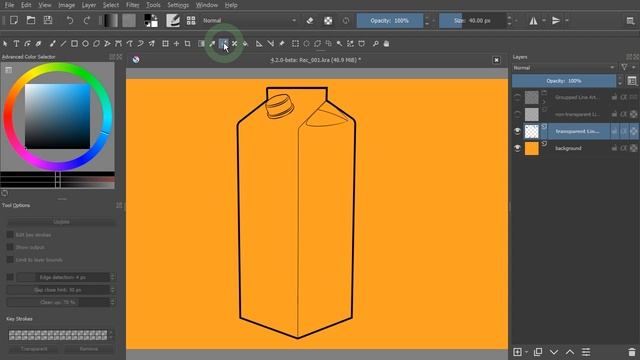The image size is (640, 360).
Task: Open foreground/background color selector
Action: tap(151, 20)
